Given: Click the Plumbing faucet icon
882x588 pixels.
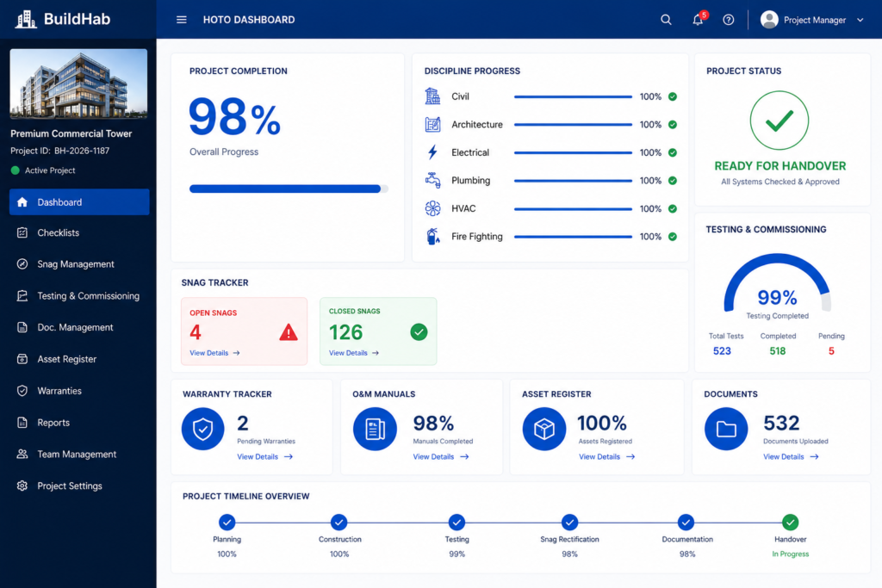Looking at the screenshot, I should tap(432, 181).
